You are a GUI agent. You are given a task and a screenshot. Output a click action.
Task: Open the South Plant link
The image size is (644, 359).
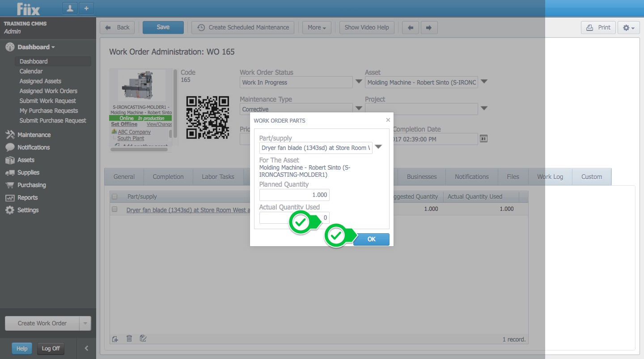point(131,138)
